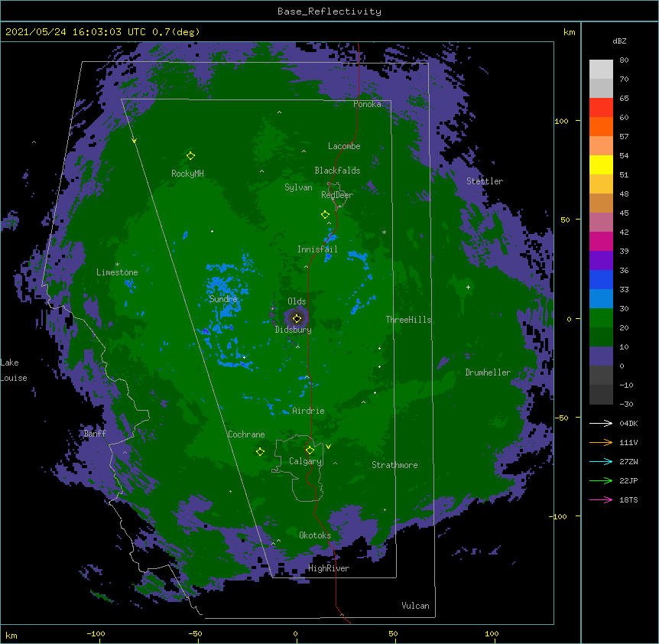Click the white plus marker west of Drumheller

[x=468, y=287]
